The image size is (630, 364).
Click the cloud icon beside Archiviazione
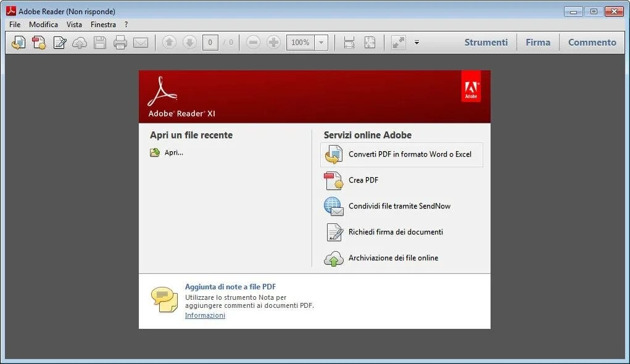[333, 259]
